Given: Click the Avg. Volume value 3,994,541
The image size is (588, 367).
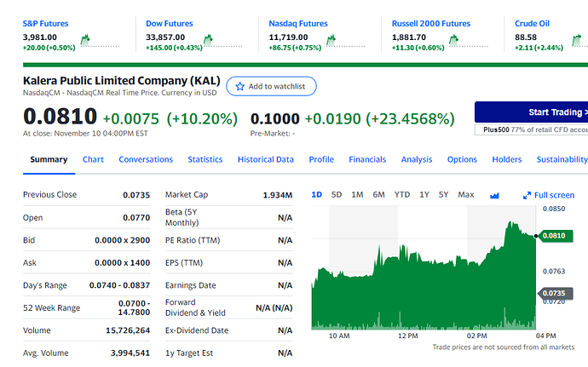Looking at the screenshot, I should 130,353.
